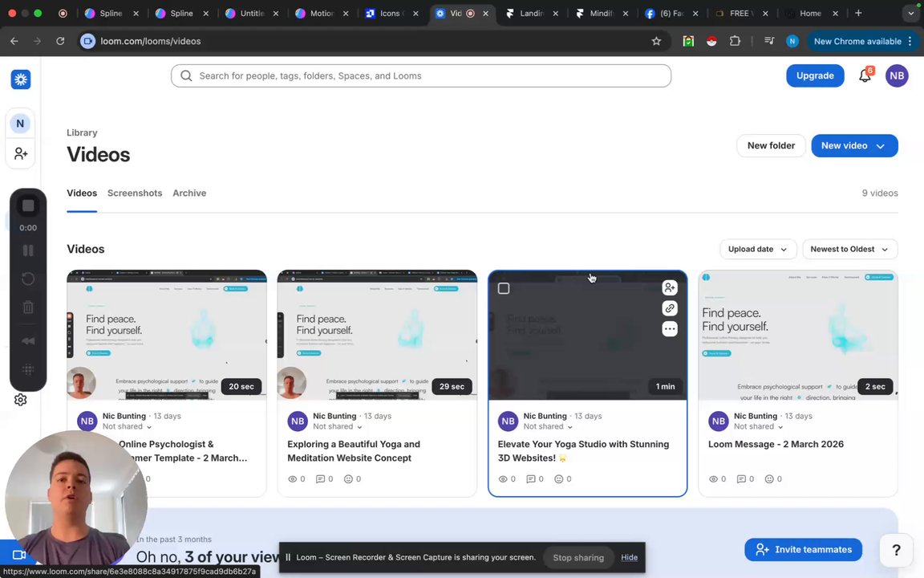Click comments icon on Elevate Your Yoga card

tap(530, 479)
